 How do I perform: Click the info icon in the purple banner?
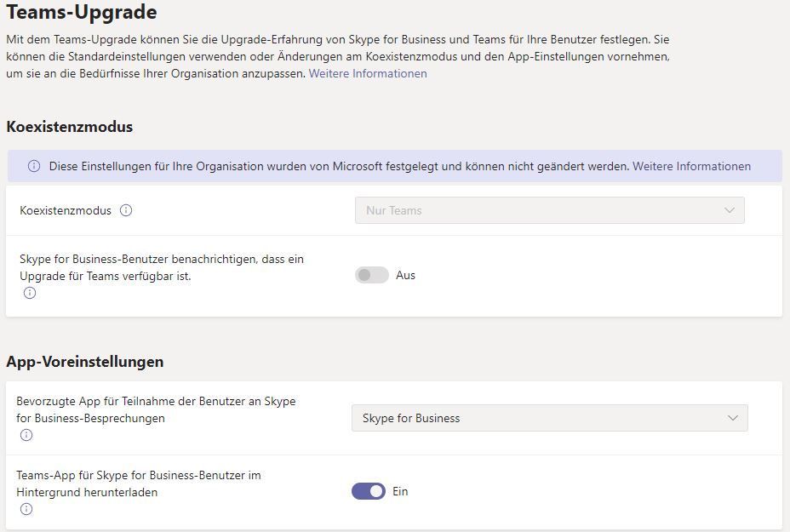pos(34,166)
